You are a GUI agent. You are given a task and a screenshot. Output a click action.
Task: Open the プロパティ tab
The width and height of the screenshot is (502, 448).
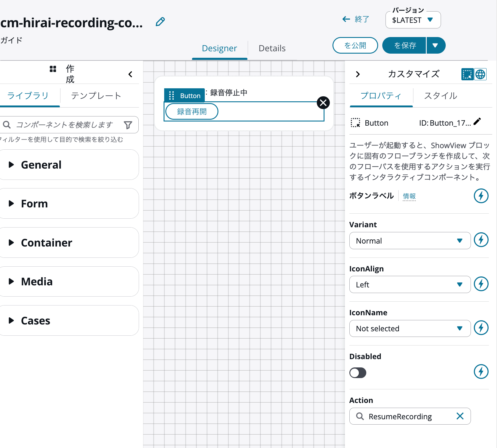point(381,96)
